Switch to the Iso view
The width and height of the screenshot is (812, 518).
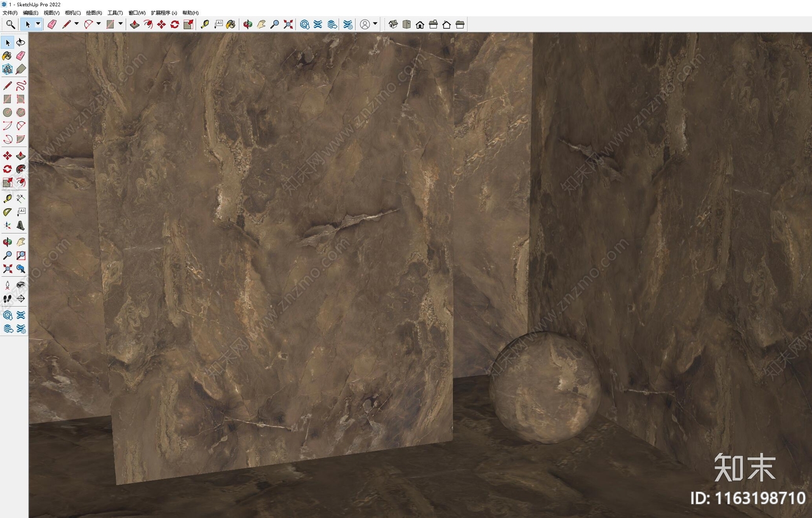tap(393, 24)
